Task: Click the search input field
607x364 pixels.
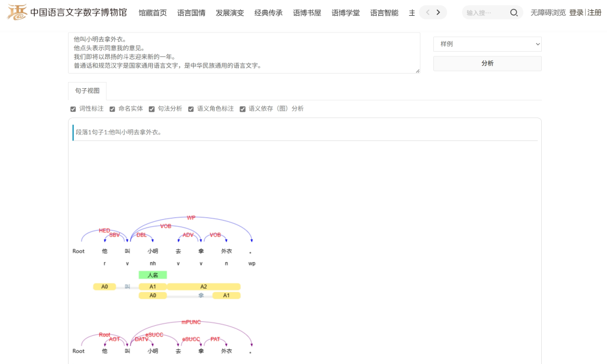Action: coord(484,12)
